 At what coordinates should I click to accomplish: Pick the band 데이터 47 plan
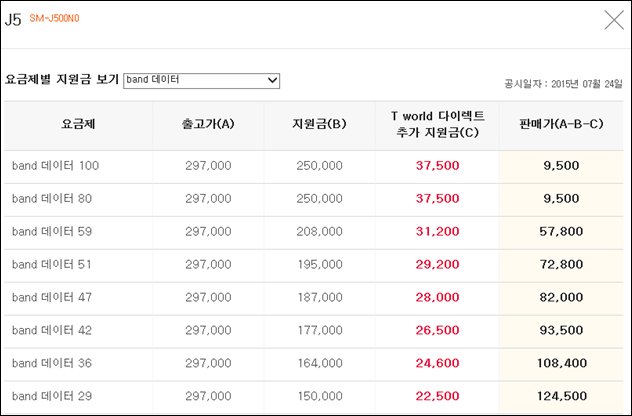click(52, 297)
